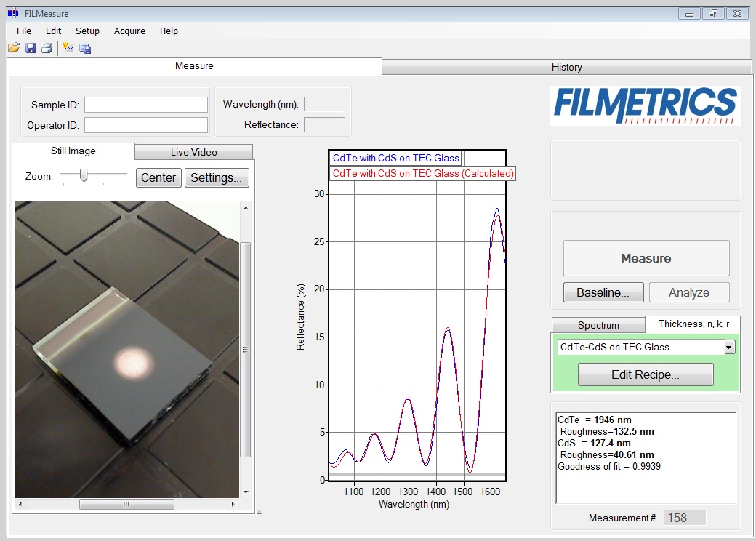Screen dimensions: 756x541
Task: Click the Zoom slider handle
Action: (x=84, y=175)
